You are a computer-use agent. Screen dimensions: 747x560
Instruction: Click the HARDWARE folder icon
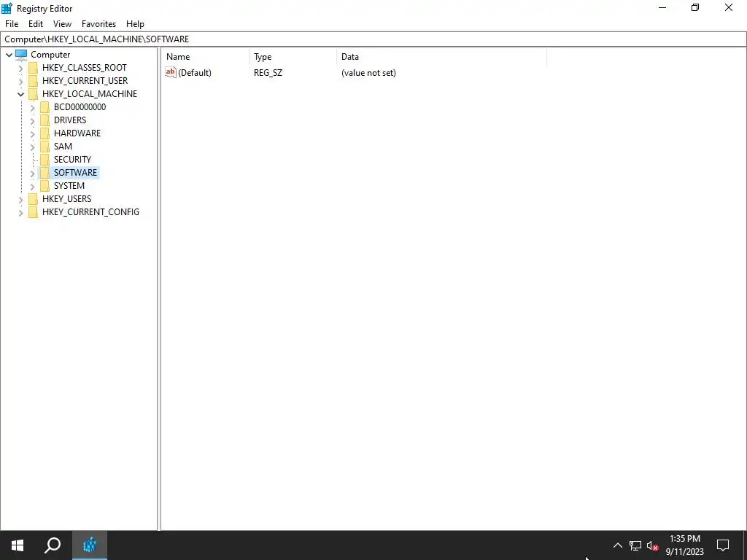(44, 133)
